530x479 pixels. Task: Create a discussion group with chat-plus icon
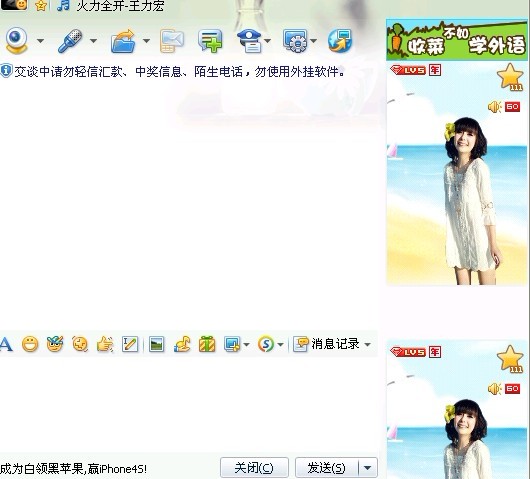tap(210, 41)
